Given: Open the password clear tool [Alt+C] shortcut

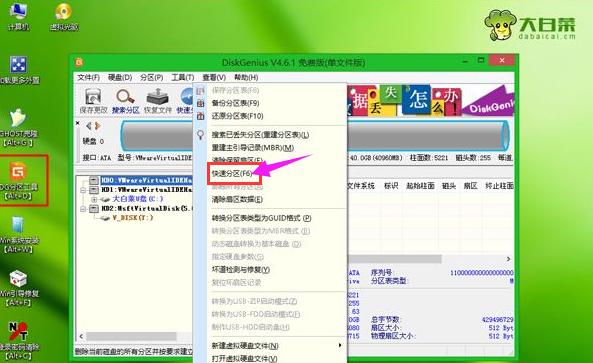Looking at the screenshot, I should pos(18,341).
